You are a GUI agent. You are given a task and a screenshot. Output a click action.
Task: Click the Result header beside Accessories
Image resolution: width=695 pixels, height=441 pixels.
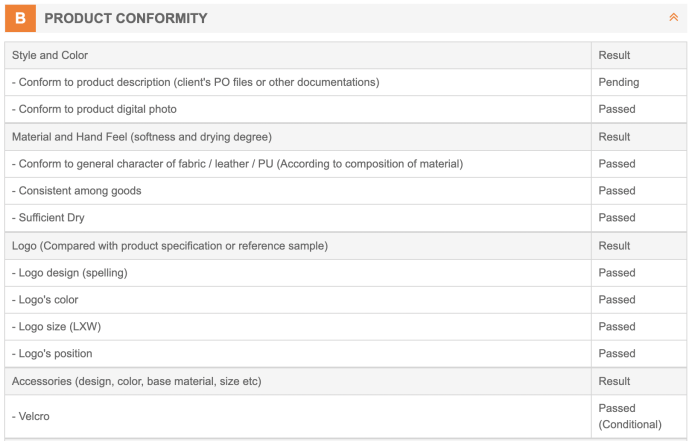pos(614,381)
